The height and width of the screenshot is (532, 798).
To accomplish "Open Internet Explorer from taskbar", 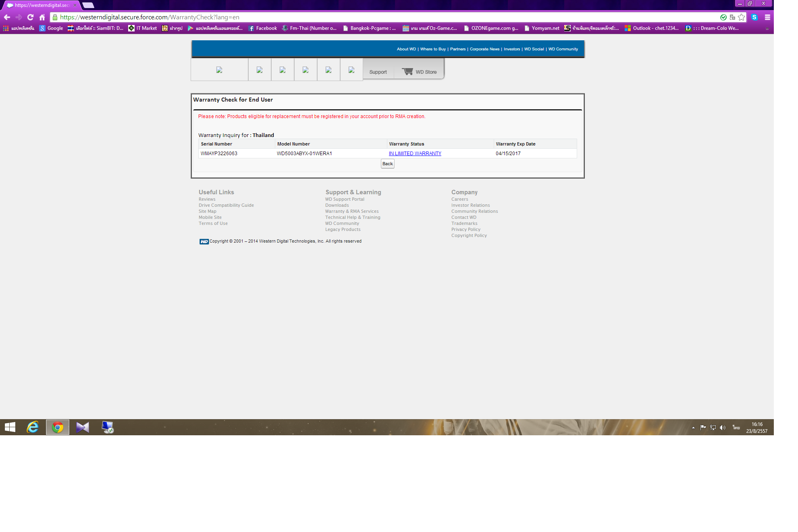I will click(33, 427).
